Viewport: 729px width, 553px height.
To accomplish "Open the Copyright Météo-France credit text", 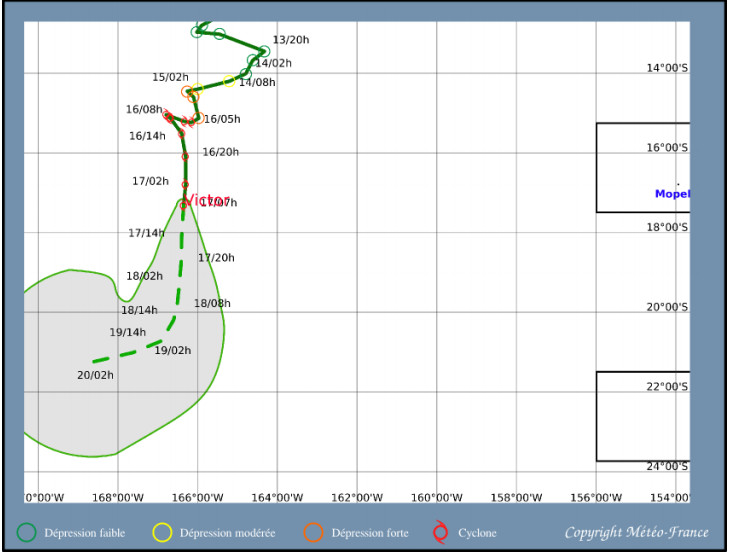I will (x=637, y=533).
